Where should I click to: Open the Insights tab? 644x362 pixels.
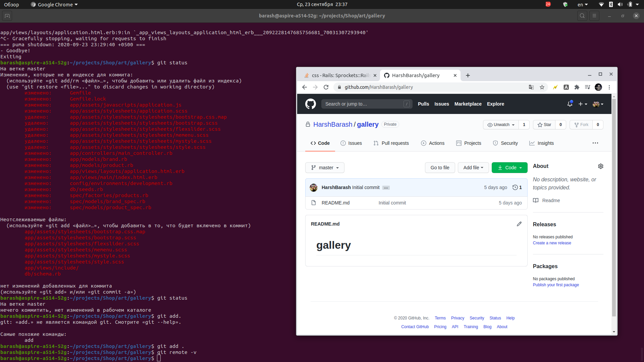pyautogui.click(x=542, y=143)
